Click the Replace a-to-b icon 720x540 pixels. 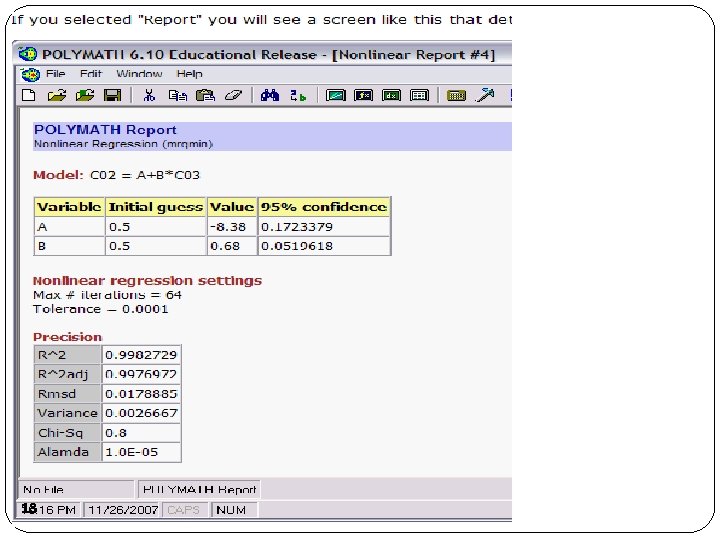click(298, 96)
